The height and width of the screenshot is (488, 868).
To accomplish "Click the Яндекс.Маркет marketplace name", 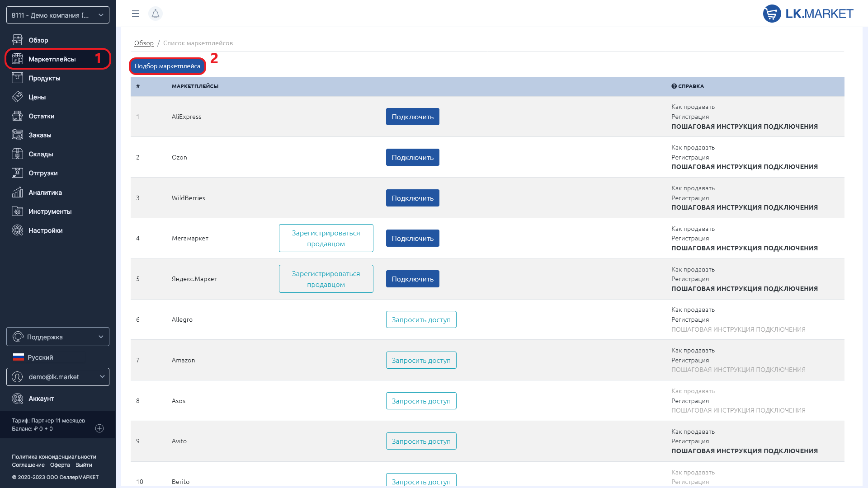I will [194, 279].
